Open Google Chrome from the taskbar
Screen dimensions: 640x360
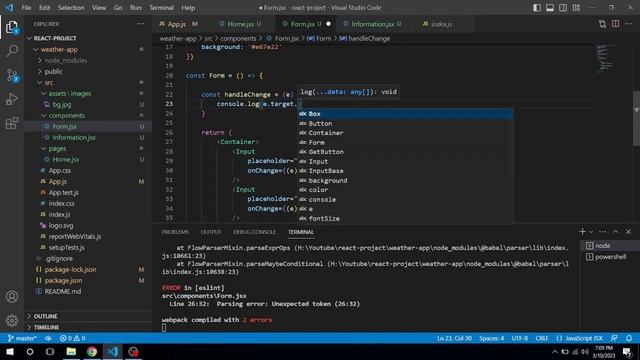pyautogui.click(x=92, y=352)
